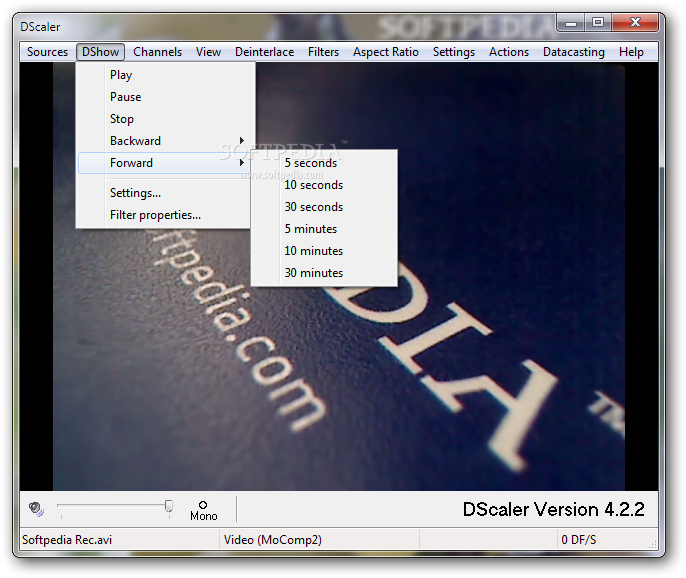Screen dimensions: 686x578
Task: Click the volume slider thumb
Action: 168,506
